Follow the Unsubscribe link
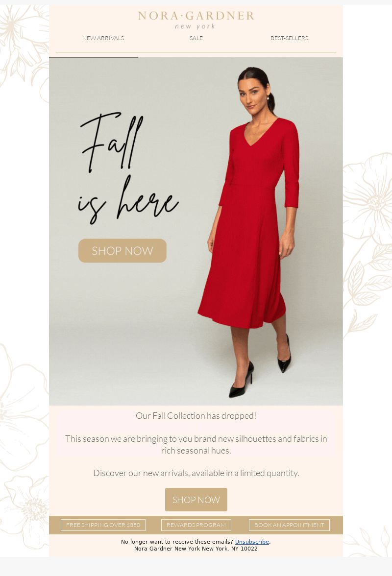The height and width of the screenshot is (576, 392). pyautogui.click(x=252, y=542)
